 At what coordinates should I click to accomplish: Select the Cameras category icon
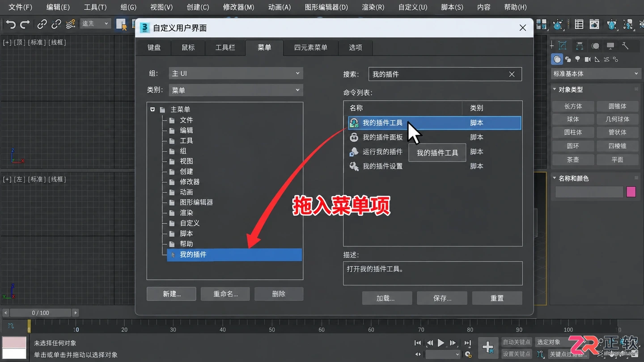click(588, 59)
